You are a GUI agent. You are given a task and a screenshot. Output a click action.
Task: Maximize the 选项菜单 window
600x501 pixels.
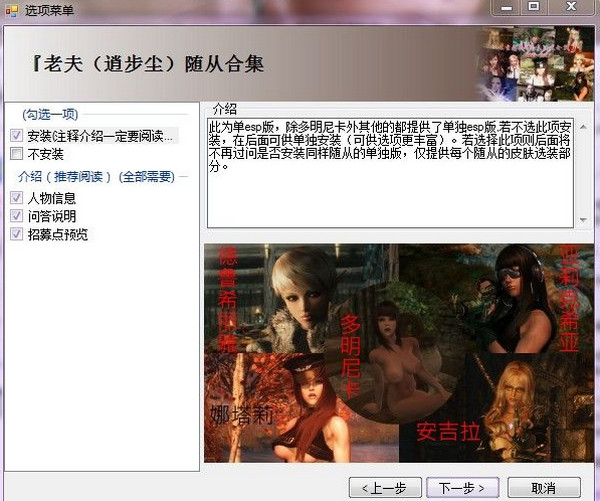click(534, 7)
